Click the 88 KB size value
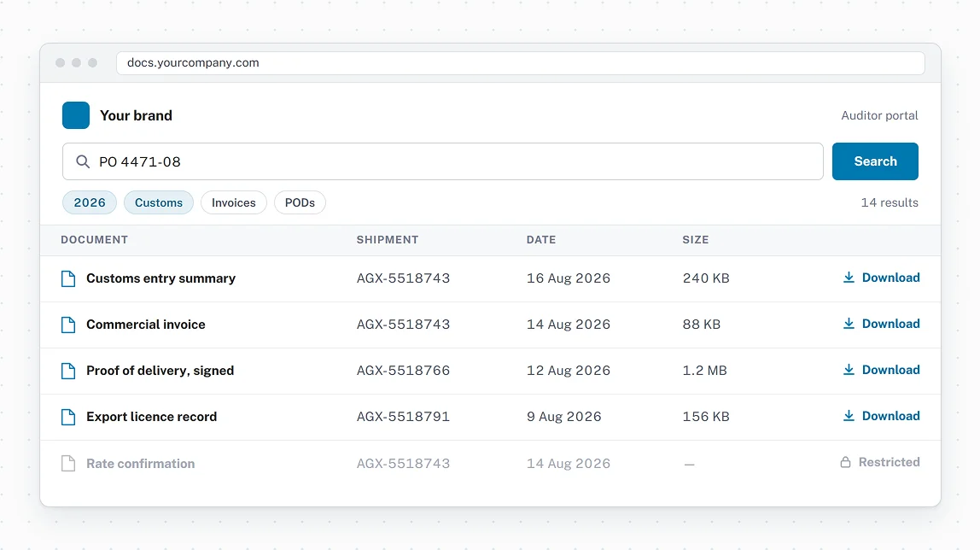 coord(701,325)
